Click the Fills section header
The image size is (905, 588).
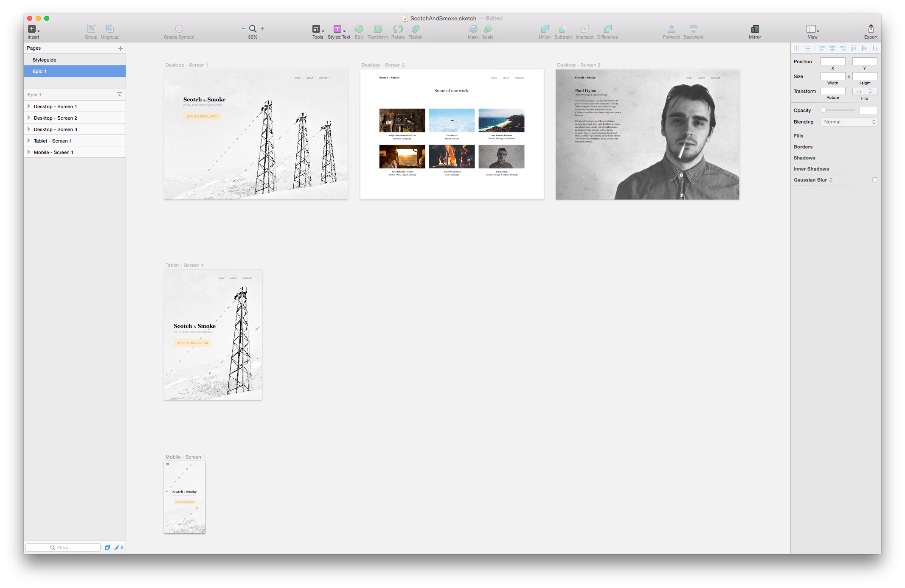pos(798,136)
